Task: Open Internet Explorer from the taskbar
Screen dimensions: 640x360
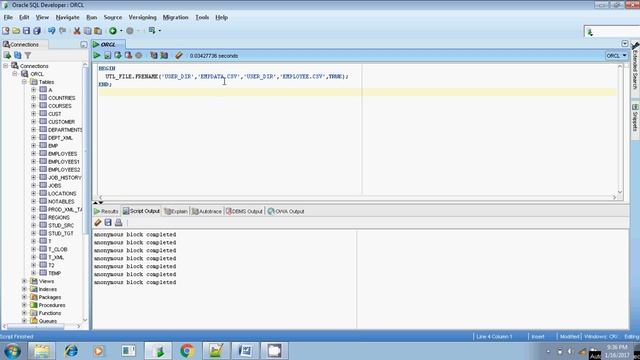Action: (71, 351)
